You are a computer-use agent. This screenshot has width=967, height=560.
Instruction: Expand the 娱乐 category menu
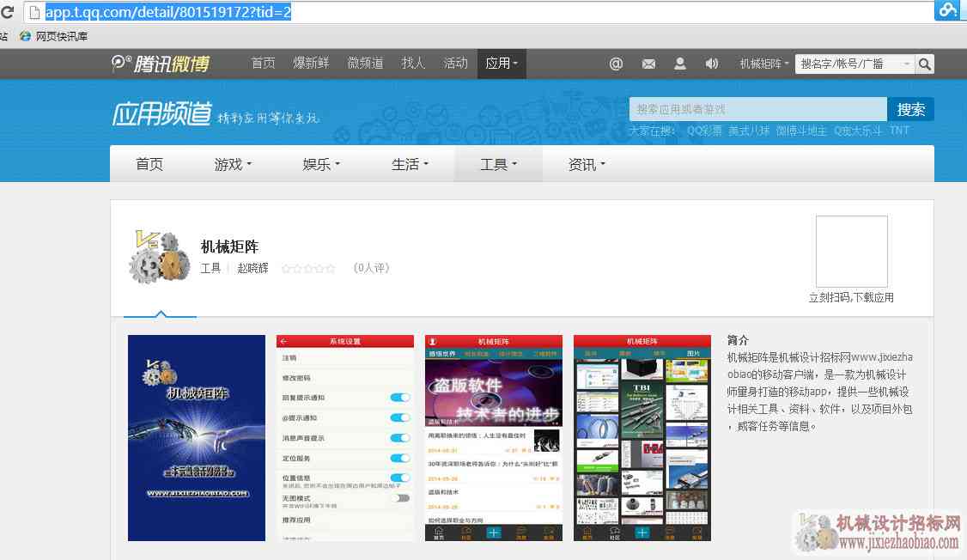(320, 164)
